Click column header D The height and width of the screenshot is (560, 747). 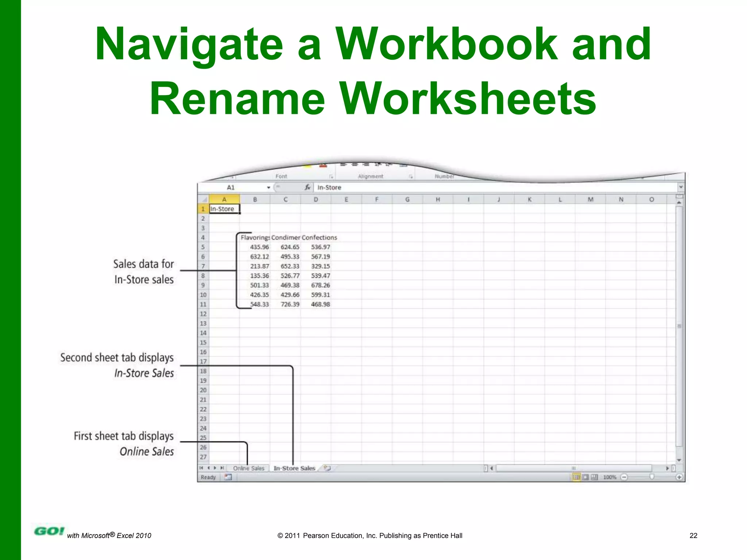tap(316, 199)
